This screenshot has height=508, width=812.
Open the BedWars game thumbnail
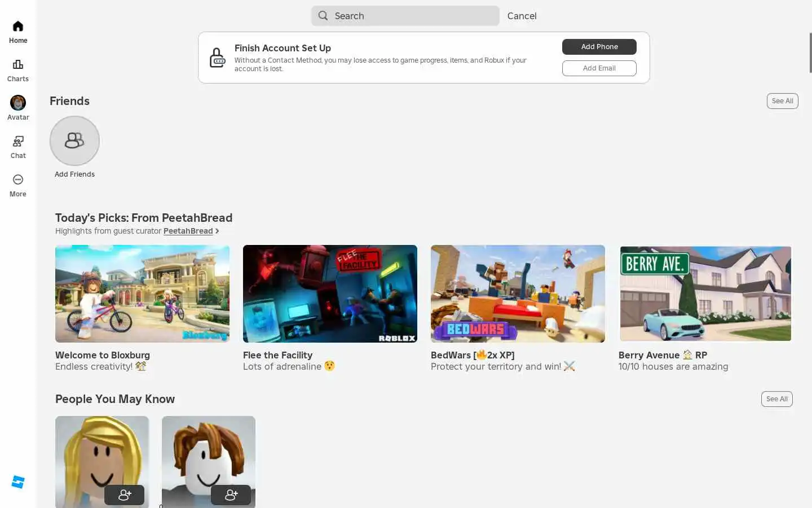click(518, 294)
